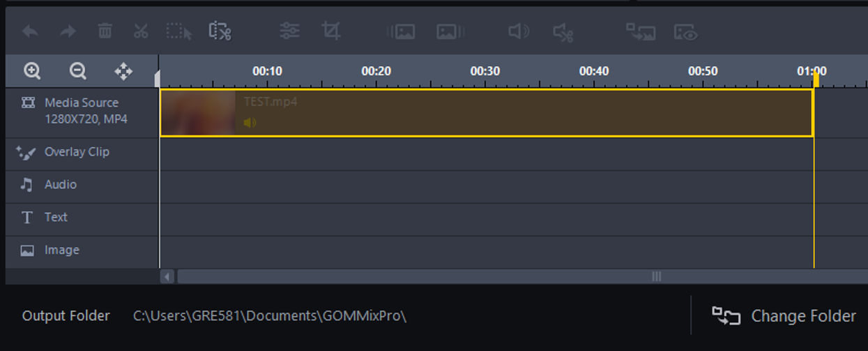Zoom out of the timeline
The image size is (868, 351).
(x=77, y=71)
